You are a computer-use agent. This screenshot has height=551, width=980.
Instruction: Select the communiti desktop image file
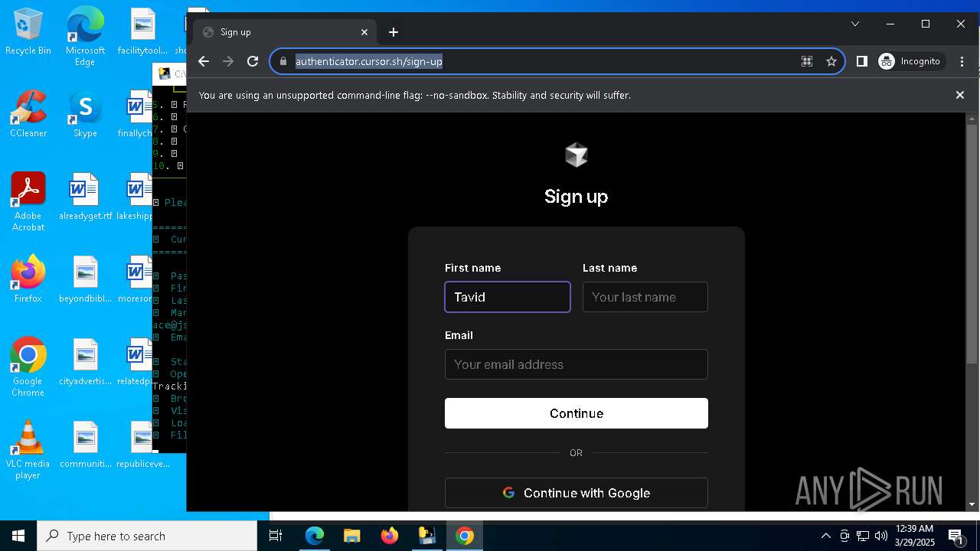(85, 445)
